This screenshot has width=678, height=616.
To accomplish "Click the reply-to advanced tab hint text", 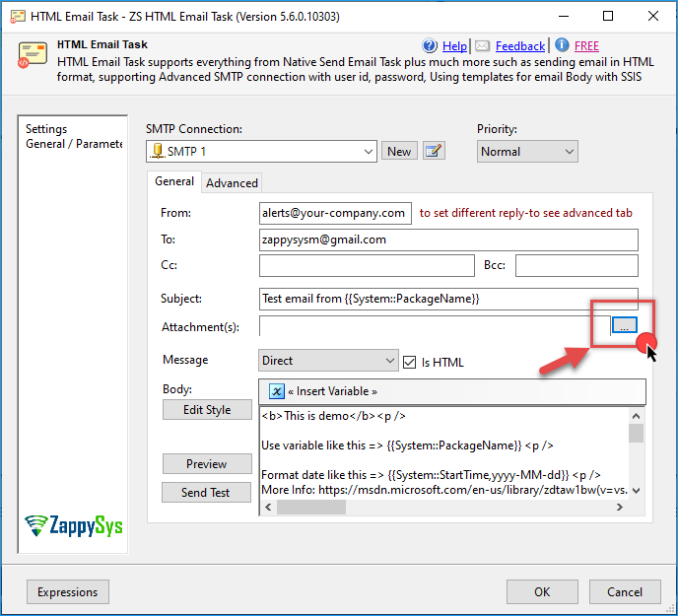I will click(x=526, y=213).
